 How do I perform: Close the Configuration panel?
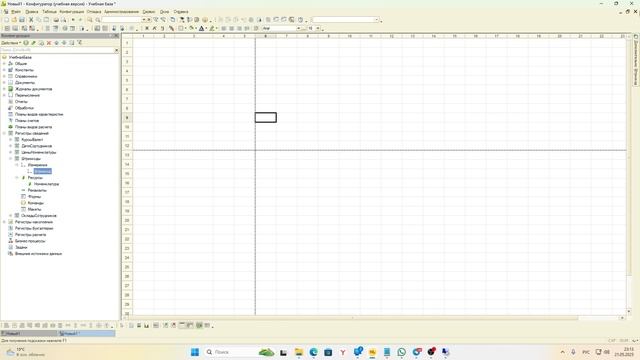coord(116,36)
